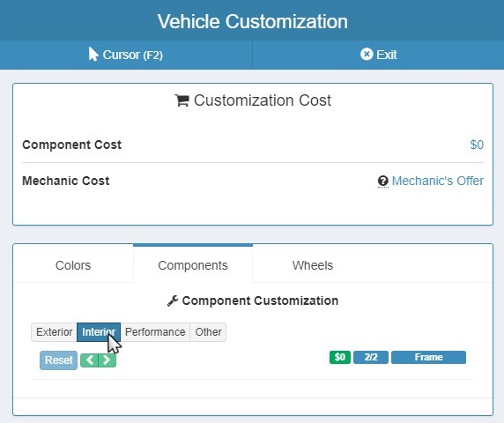Switch to the Colors tab
The height and width of the screenshot is (423, 504).
(x=73, y=265)
